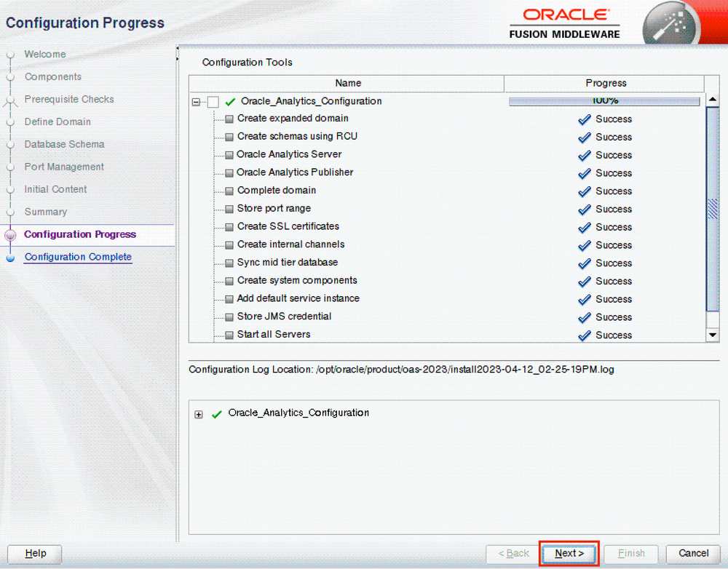Click the Success checkmark for Oracle Analytics Publisher

(x=585, y=174)
